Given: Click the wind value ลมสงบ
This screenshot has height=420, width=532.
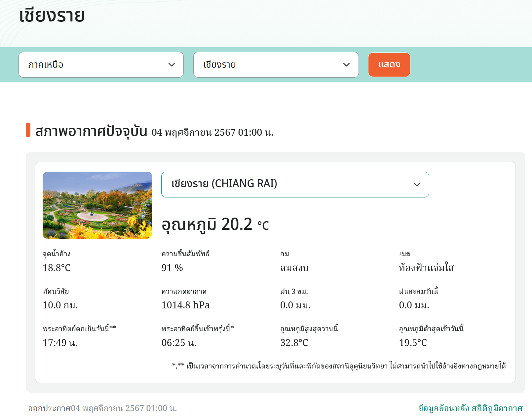Looking at the screenshot, I should pos(294,268).
